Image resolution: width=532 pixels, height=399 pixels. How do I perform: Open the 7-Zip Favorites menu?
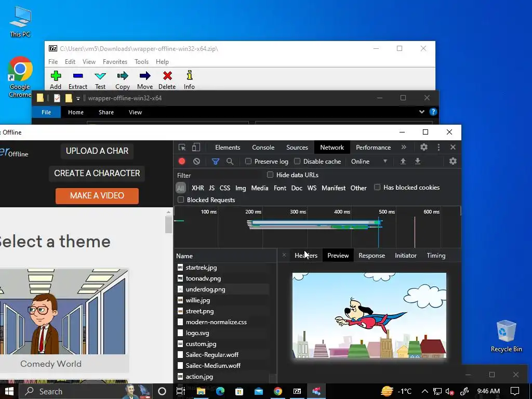[x=115, y=62]
